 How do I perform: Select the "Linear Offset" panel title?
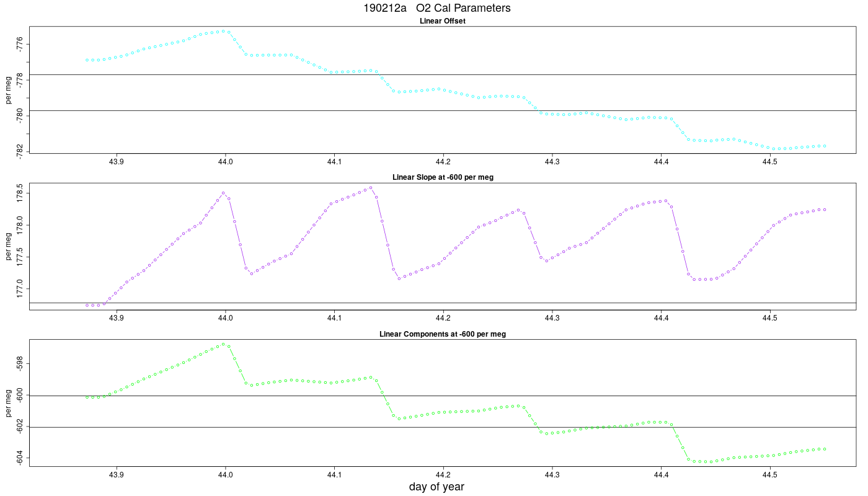pyautogui.click(x=443, y=21)
